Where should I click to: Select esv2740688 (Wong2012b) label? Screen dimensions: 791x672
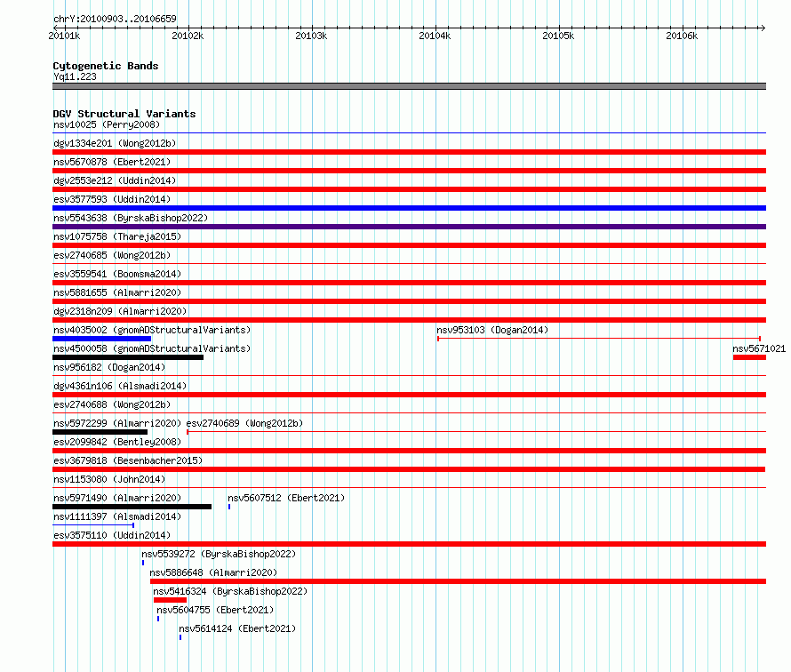112,404
